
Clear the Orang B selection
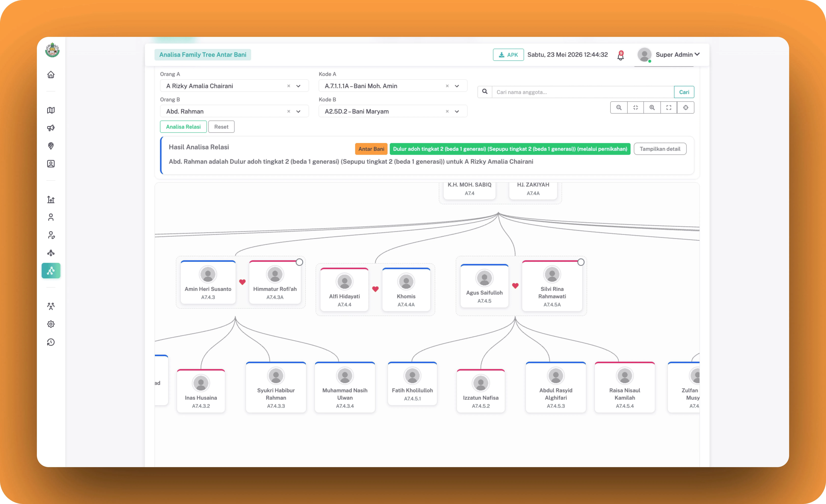coord(289,112)
